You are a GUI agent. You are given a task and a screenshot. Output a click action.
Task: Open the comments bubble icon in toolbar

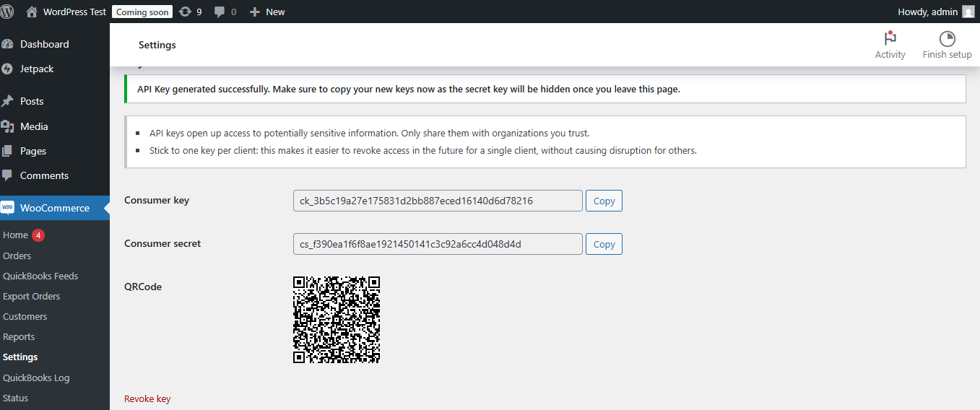coord(220,12)
